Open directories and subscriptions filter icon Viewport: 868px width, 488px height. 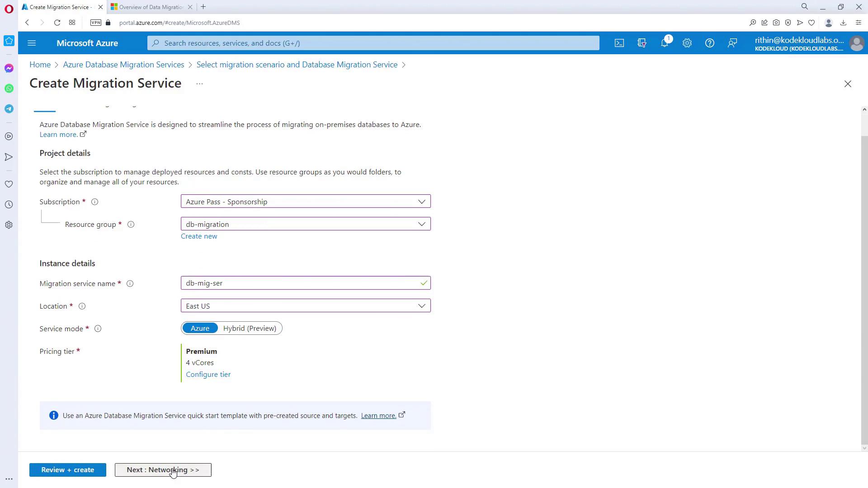[x=642, y=43]
